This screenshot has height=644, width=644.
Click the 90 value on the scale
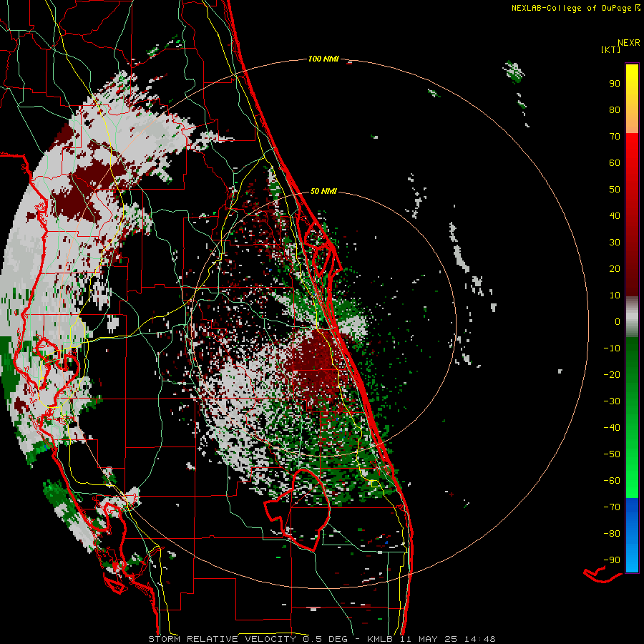[615, 84]
